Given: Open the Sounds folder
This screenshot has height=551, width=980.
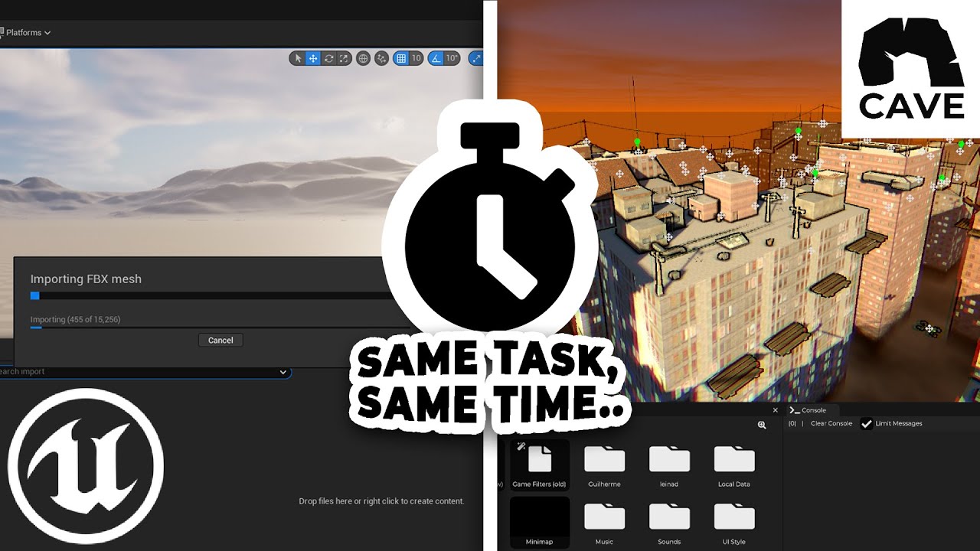Looking at the screenshot, I should [669, 523].
